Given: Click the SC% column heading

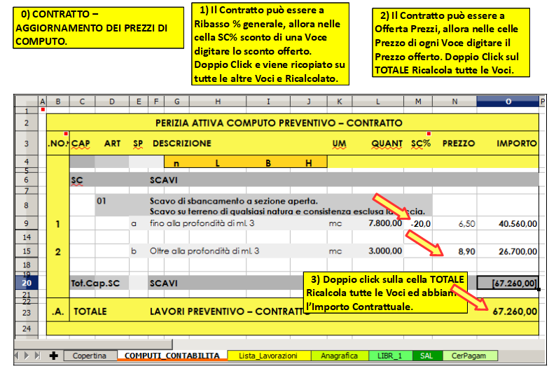Looking at the screenshot, I should click(x=421, y=143).
